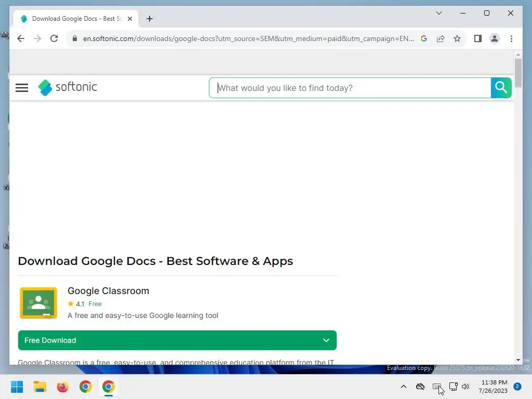Click Free Download button
The width and height of the screenshot is (532, 399).
[x=177, y=340]
